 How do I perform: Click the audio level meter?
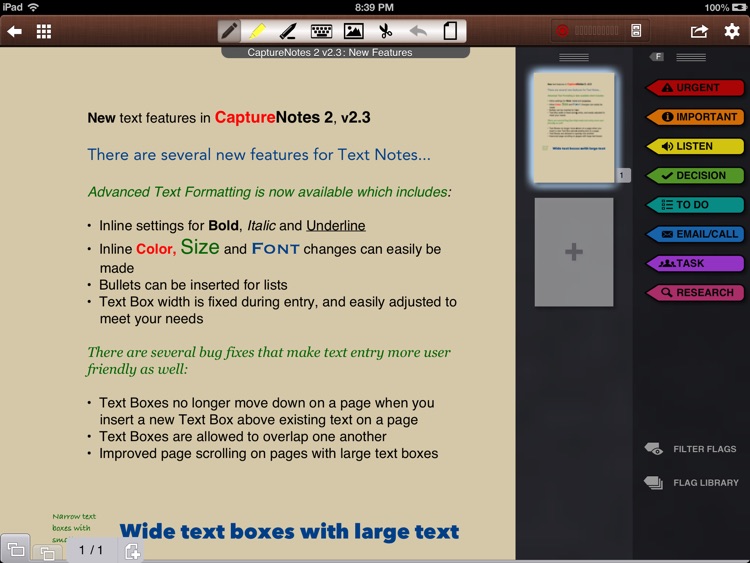coord(596,31)
